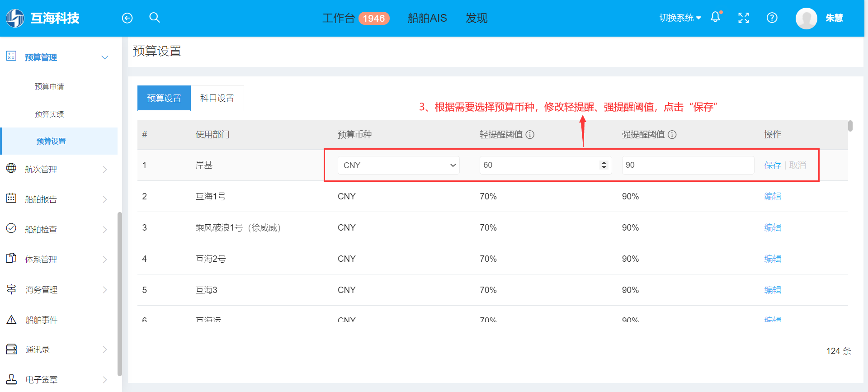Screen dimensions: 868x392
Task: Click the 预算币种 column header
Action: 354,135
